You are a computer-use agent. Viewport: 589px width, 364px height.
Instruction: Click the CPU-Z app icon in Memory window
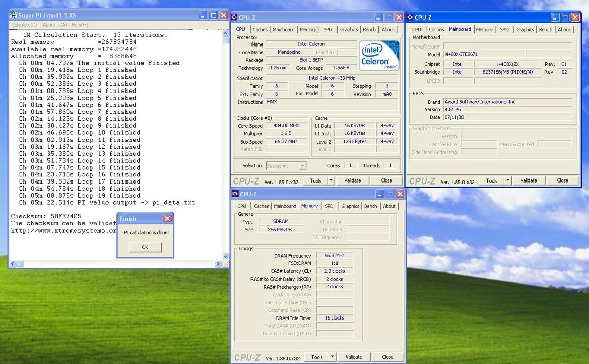(x=235, y=194)
